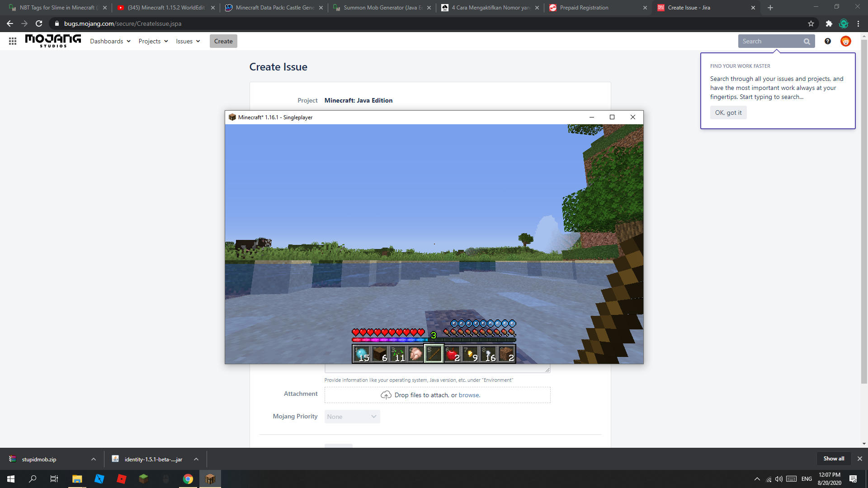Expand the Projects dropdown menu

click(153, 41)
